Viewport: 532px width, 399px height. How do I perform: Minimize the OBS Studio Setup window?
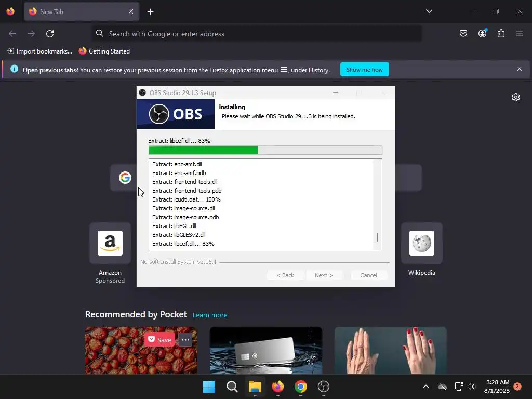pos(335,92)
